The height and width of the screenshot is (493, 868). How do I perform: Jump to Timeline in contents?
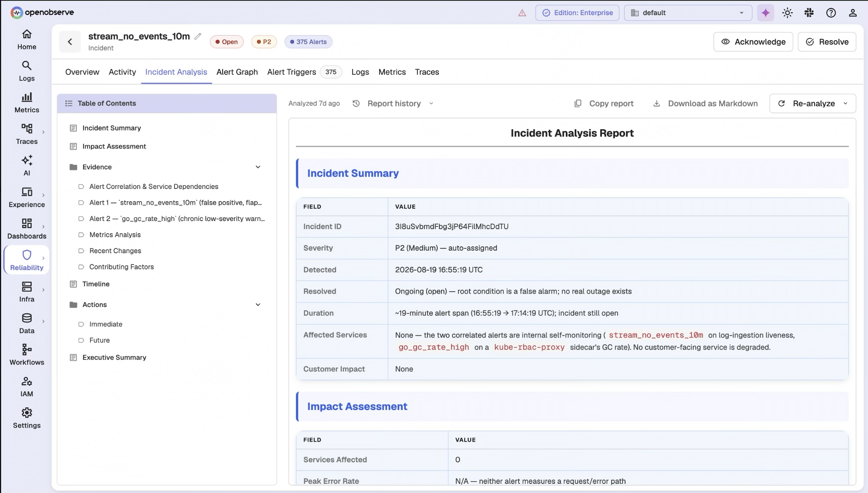pyautogui.click(x=96, y=284)
